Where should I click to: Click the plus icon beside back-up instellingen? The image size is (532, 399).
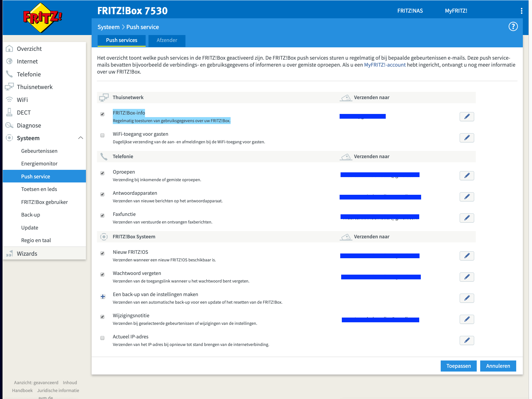[103, 297]
